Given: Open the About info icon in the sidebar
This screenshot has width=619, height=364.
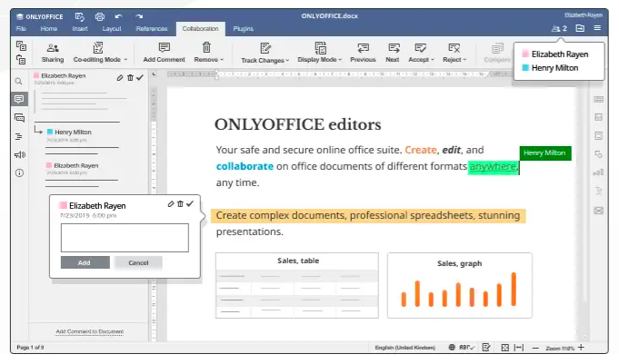Looking at the screenshot, I should [19, 172].
